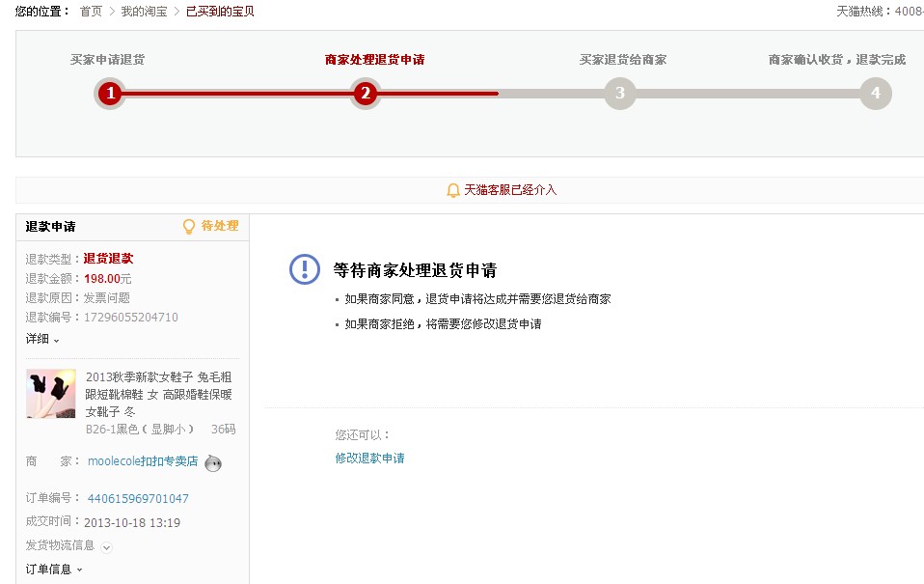This screenshot has height=584, width=924.
Task: Click the lightbulb icon next to 待处理
Action: (189, 225)
